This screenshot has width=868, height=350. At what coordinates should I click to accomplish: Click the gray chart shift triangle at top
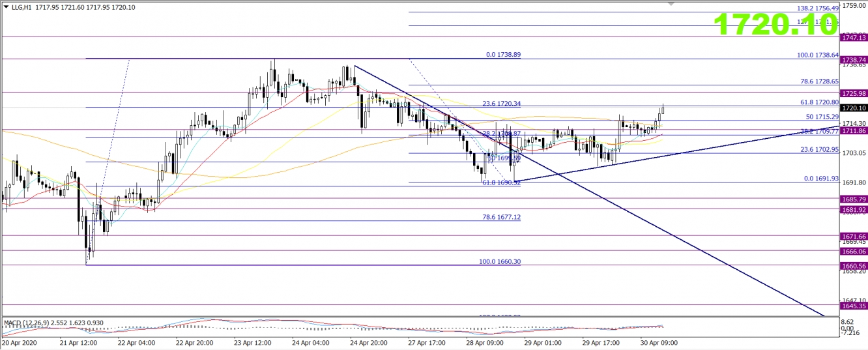[671, 4]
